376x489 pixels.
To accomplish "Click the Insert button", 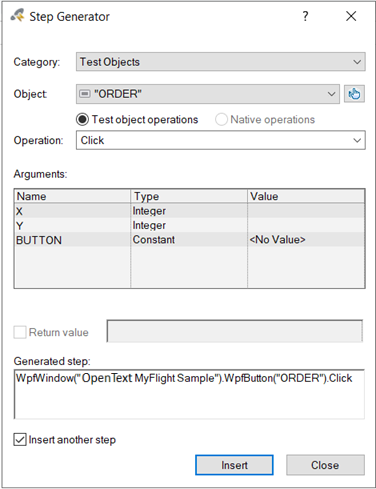I will point(234,465).
